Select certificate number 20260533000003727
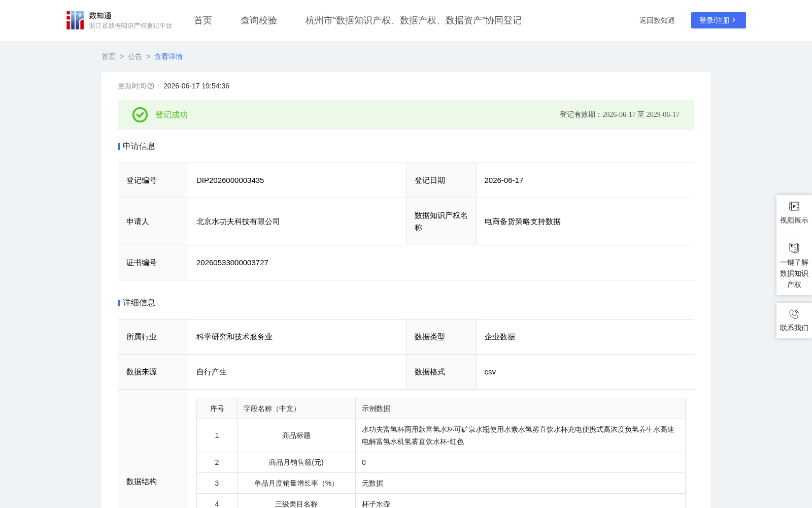This screenshot has width=812, height=508. click(232, 263)
